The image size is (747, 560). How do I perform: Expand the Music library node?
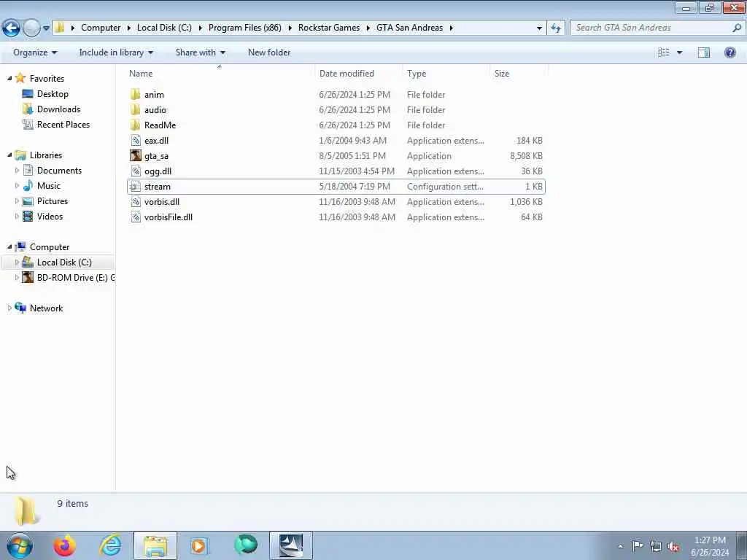(x=18, y=186)
